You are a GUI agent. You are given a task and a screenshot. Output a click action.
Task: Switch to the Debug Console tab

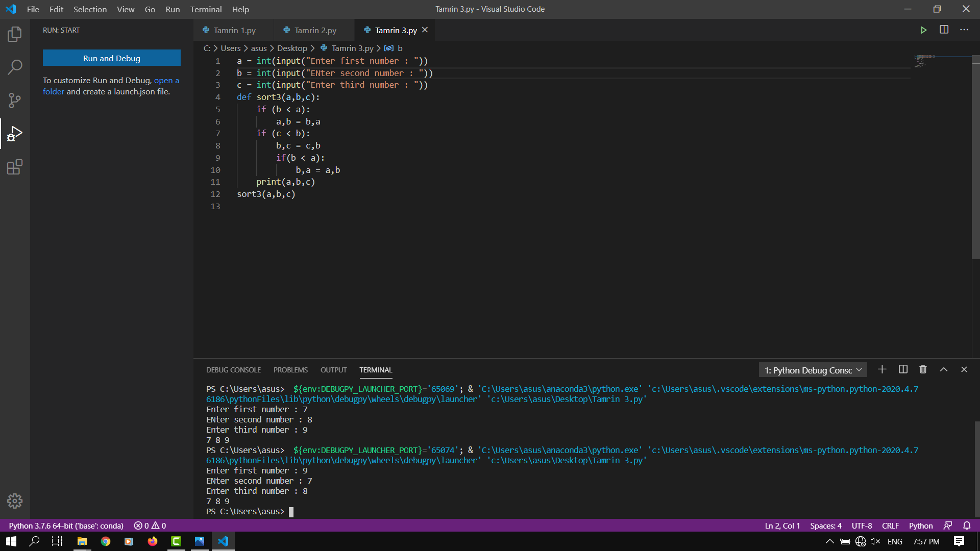click(x=233, y=370)
